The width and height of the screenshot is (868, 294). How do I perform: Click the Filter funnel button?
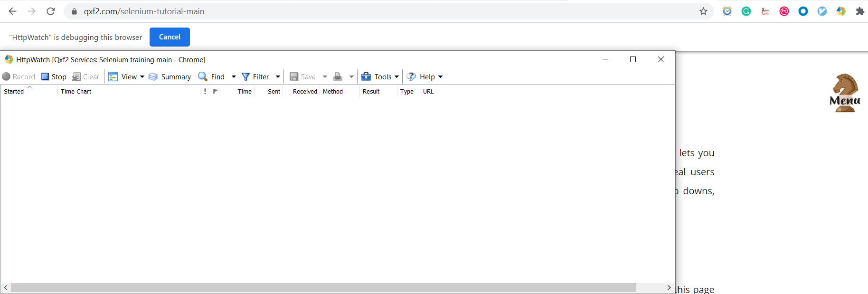pyautogui.click(x=255, y=76)
